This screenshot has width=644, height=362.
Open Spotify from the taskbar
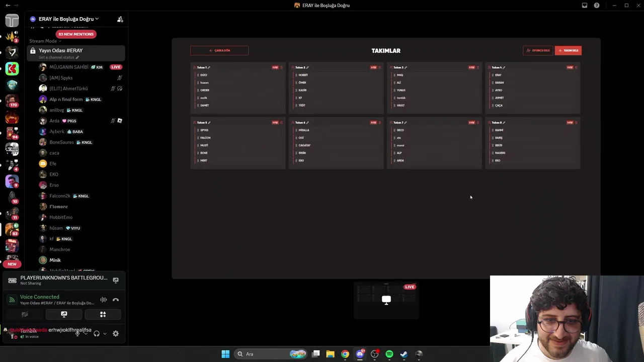(x=389, y=354)
